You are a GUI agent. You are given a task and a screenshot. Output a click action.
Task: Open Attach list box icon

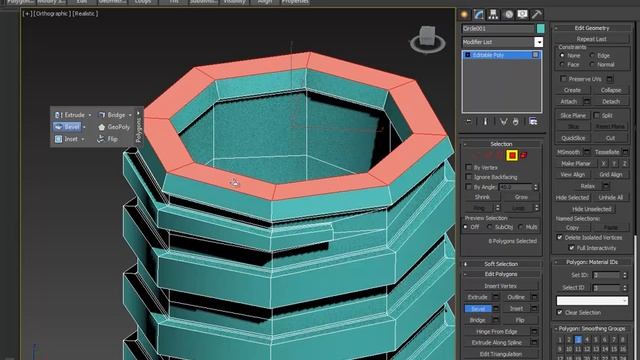(x=587, y=101)
